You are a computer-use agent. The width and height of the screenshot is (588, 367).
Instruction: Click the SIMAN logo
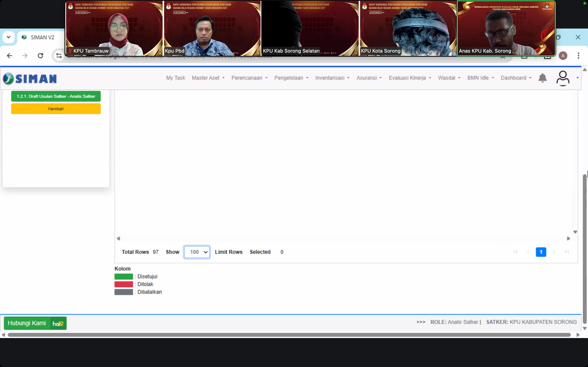pos(30,79)
